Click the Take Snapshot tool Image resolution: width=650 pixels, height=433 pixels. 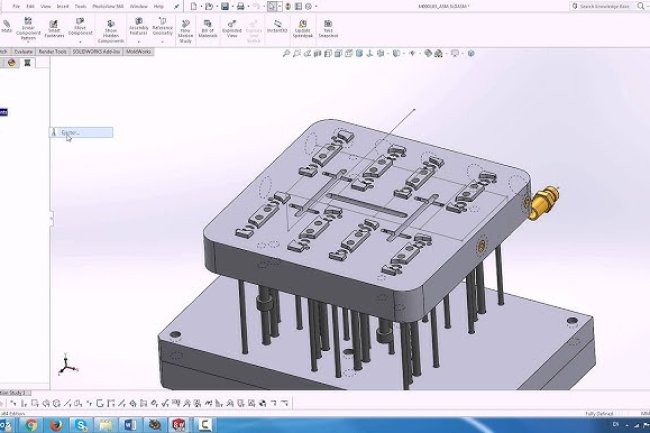(328, 29)
